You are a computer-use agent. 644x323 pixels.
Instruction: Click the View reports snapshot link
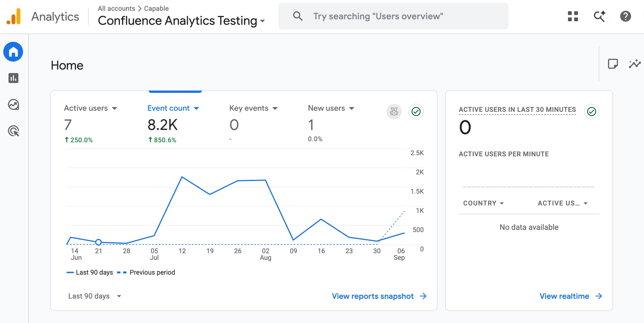point(379,296)
